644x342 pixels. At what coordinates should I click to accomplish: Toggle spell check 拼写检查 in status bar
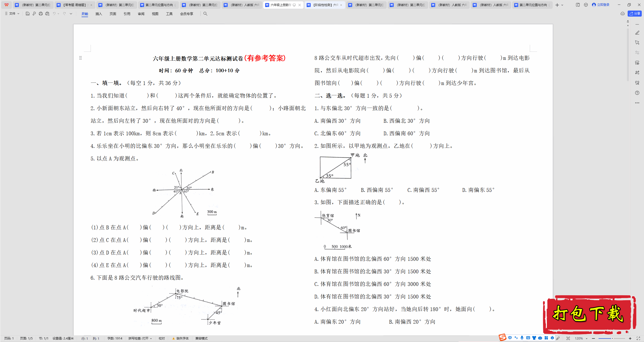(140, 338)
